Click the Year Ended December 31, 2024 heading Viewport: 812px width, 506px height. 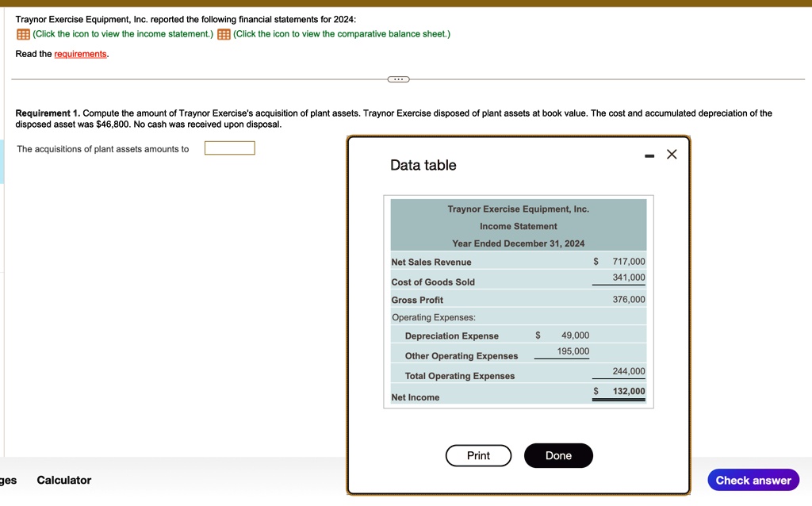coord(519,243)
